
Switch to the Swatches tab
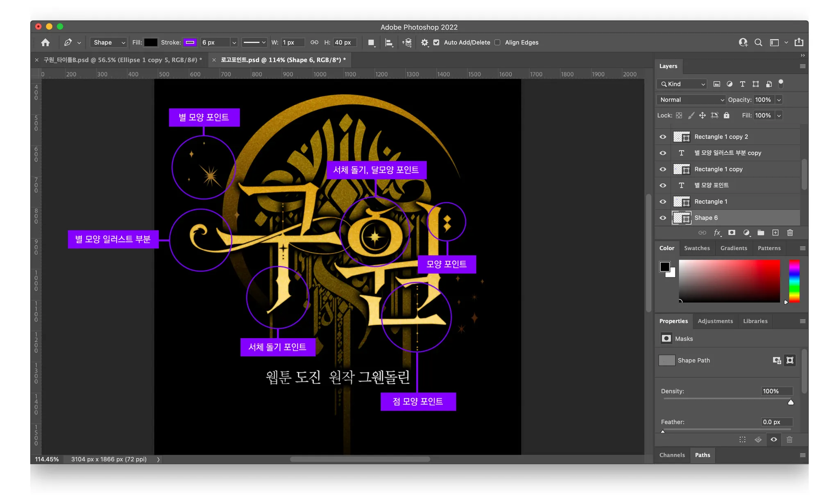click(696, 248)
